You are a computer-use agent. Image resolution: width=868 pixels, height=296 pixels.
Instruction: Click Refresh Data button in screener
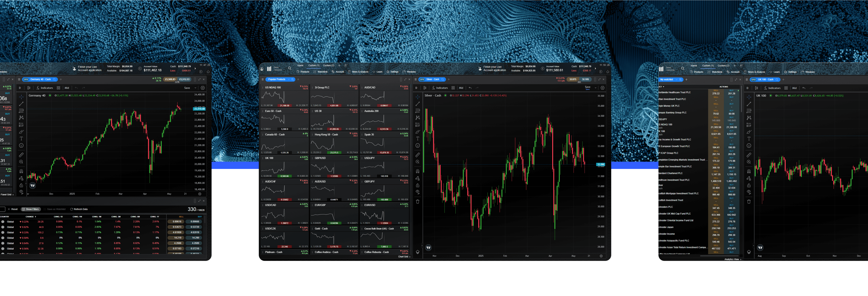(79, 209)
